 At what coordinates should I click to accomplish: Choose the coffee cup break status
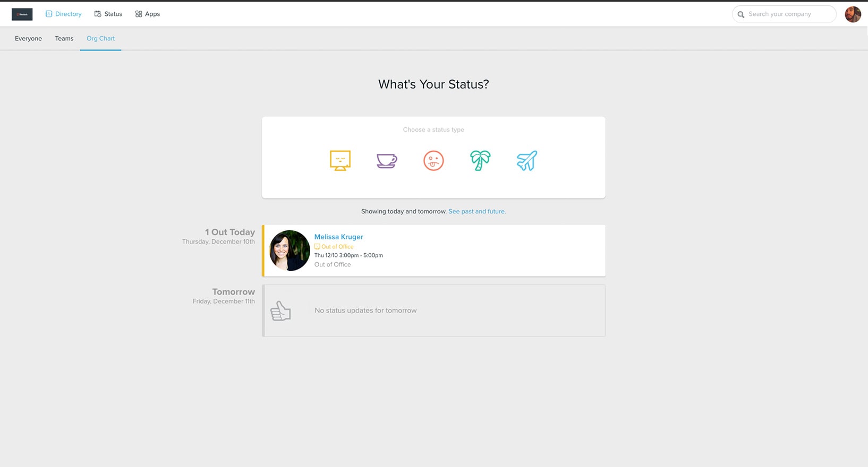[387, 160]
